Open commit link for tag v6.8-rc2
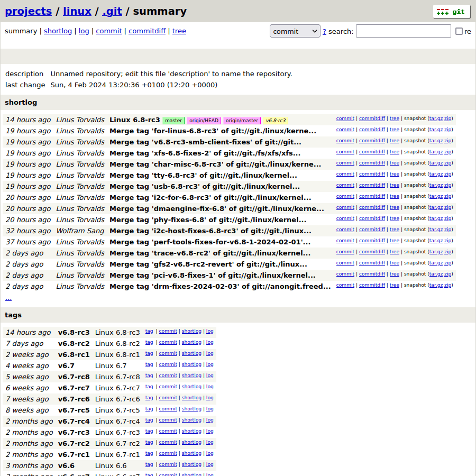This screenshot has height=476, width=476. (x=168, y=342)
